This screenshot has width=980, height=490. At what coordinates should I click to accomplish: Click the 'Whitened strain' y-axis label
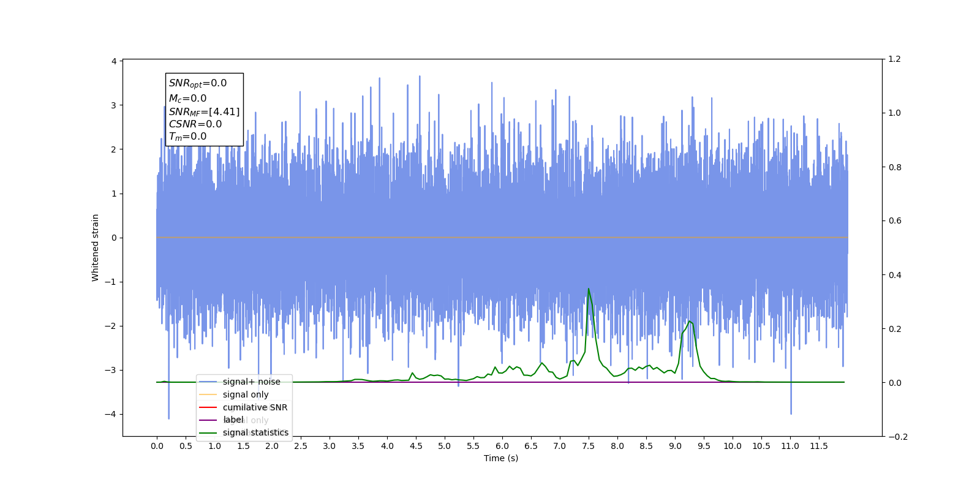pyautogui.click(x=95, y=247)
